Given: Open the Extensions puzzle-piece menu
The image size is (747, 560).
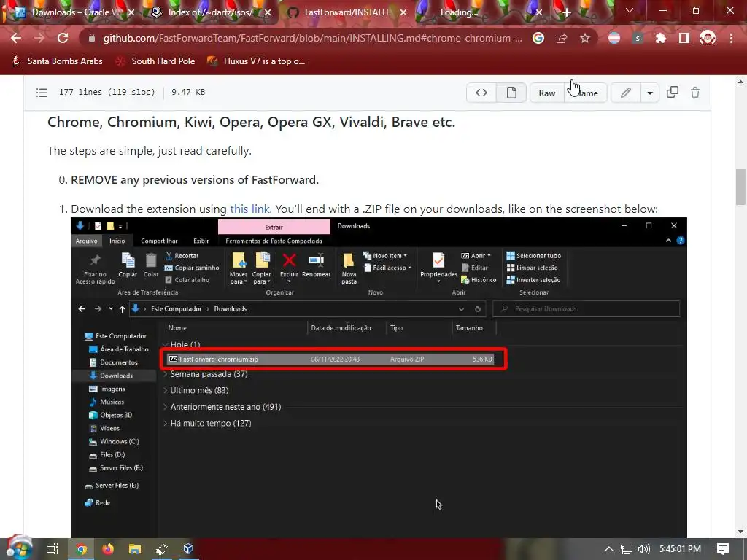Looking at the screenshot, I should [x=661, y=38].
